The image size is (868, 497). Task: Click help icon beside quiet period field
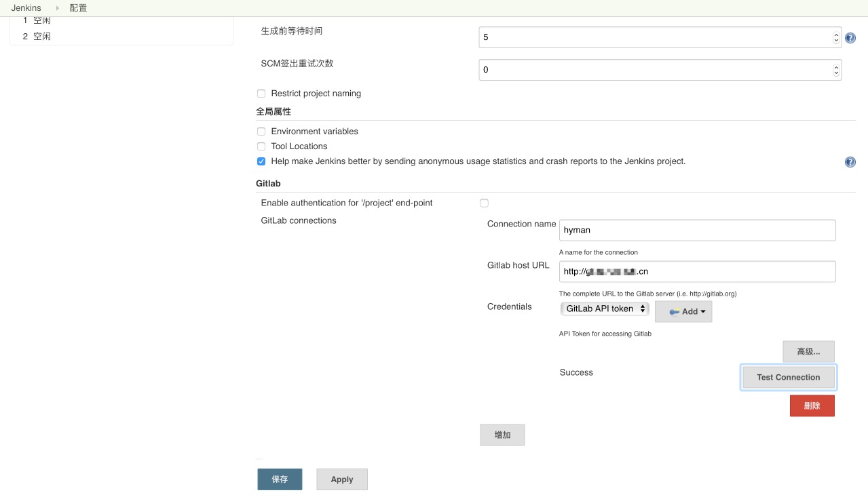coord(850,38)
